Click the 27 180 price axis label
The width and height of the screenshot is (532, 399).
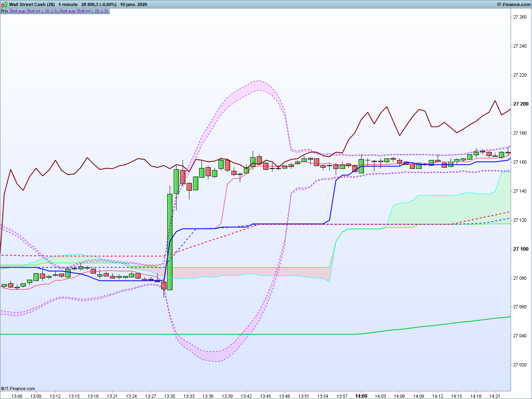pyautogui.click(x=520, y=133)
